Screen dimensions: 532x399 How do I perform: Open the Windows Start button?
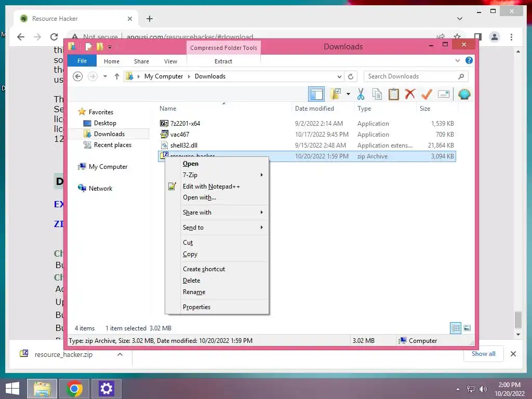[x=12, y=389]
